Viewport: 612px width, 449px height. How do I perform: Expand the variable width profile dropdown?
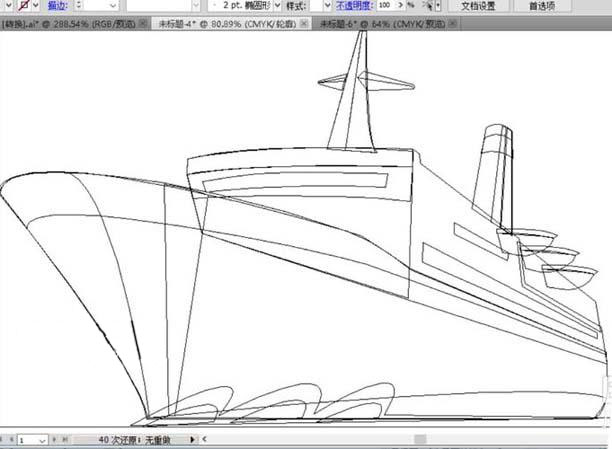pos(196,5)
